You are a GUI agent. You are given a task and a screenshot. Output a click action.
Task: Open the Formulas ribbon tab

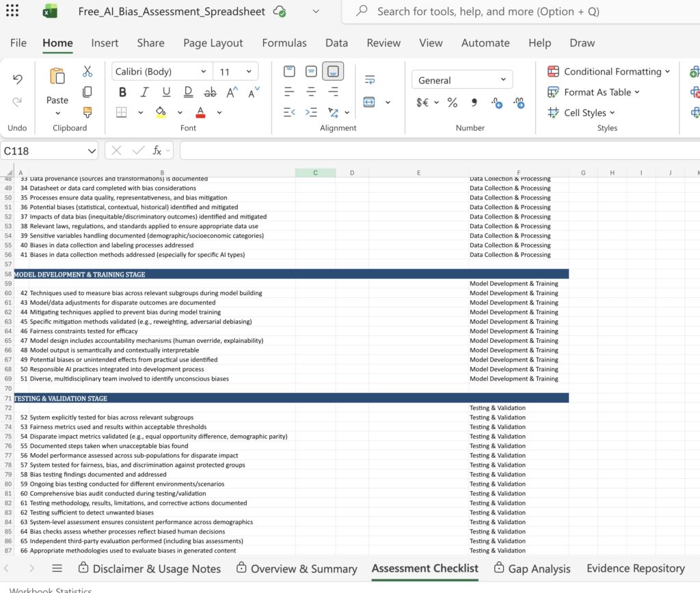click(x=284, y=42)
